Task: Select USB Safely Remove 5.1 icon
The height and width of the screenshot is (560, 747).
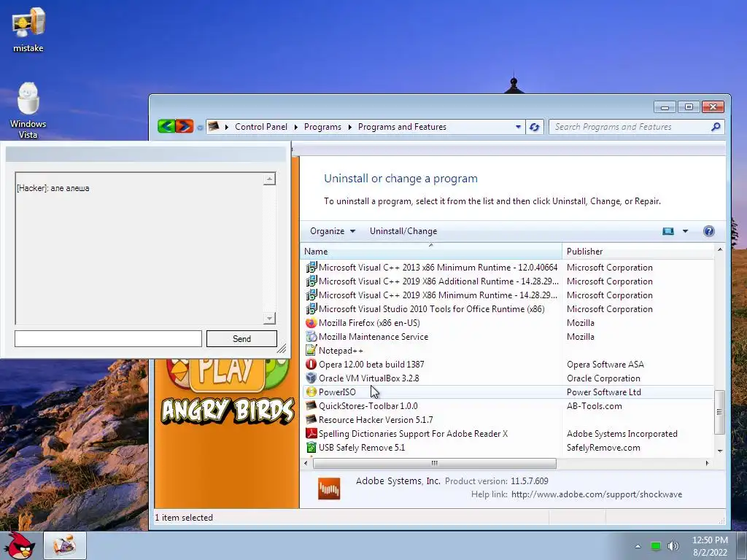Action: click(x=311, y=447)
